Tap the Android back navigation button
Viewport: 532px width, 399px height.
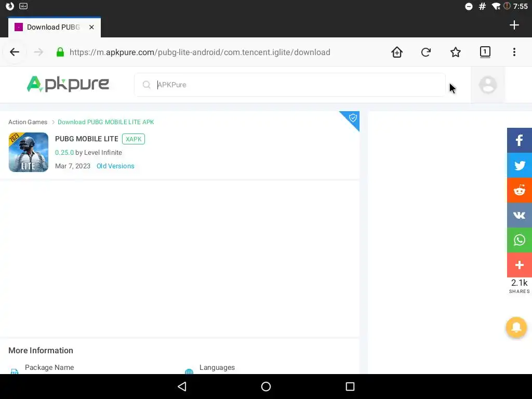[182, 387]
